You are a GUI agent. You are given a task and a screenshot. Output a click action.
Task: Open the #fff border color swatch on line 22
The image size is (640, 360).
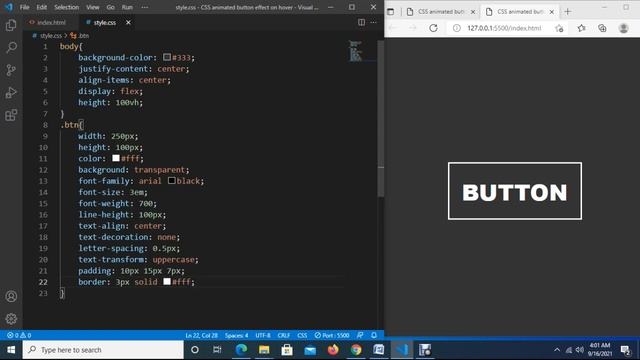click(x=167, y=282)
